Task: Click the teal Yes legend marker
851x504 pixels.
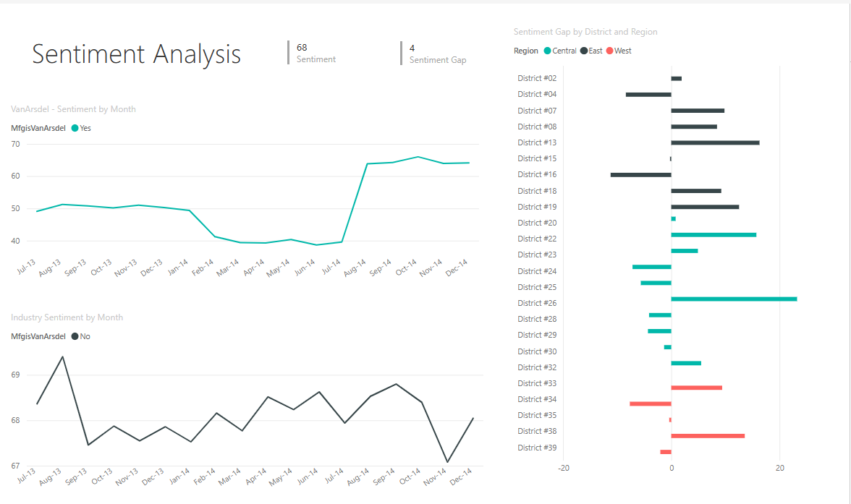Action: click(75, 128)
